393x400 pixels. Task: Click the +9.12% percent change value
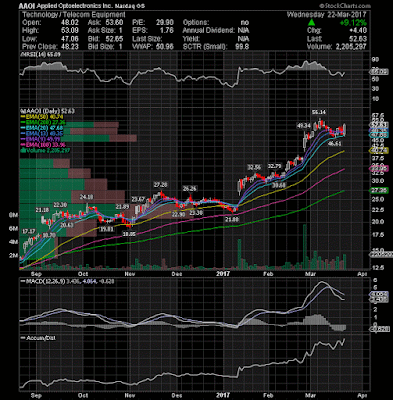pos(353,23)
